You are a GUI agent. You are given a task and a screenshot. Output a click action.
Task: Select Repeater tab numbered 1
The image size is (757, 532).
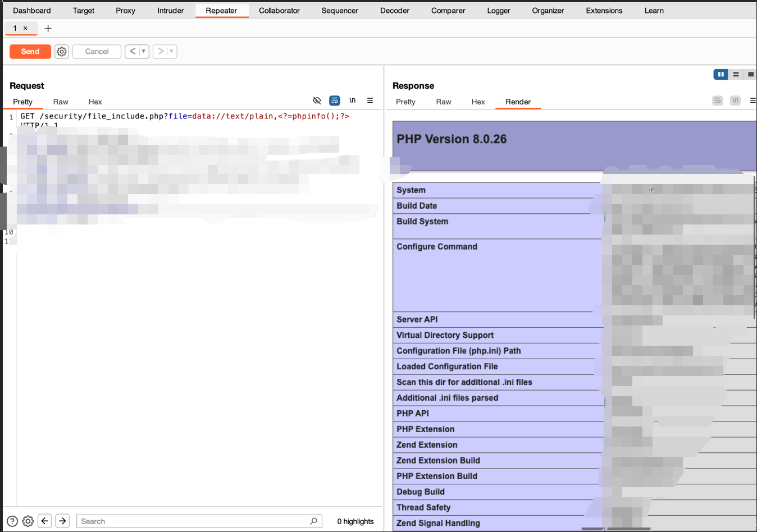[x=15, y=28]
